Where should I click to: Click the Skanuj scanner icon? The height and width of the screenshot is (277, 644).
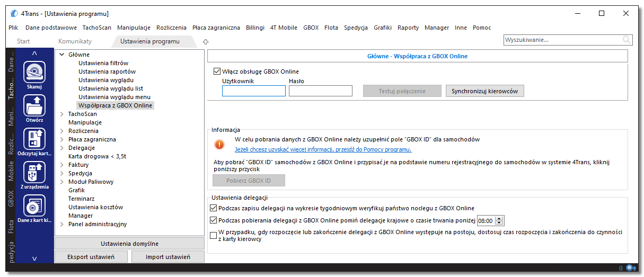point(34,72)
